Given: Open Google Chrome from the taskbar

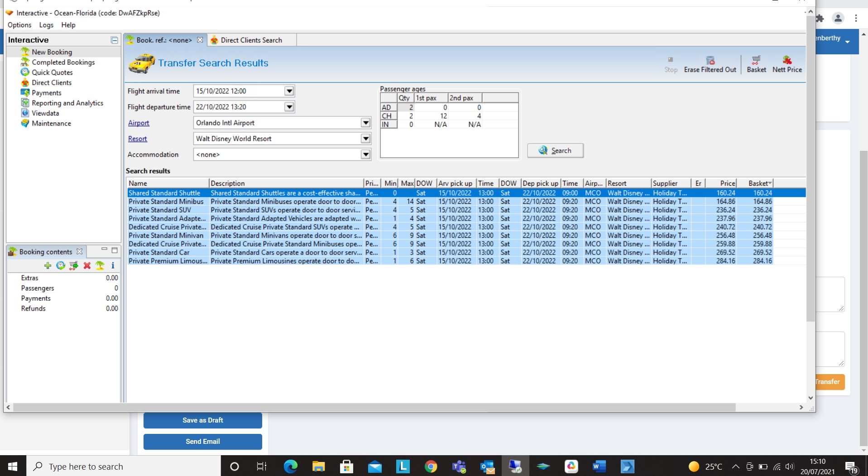Looking at the screenshot, I should point(431,466).
